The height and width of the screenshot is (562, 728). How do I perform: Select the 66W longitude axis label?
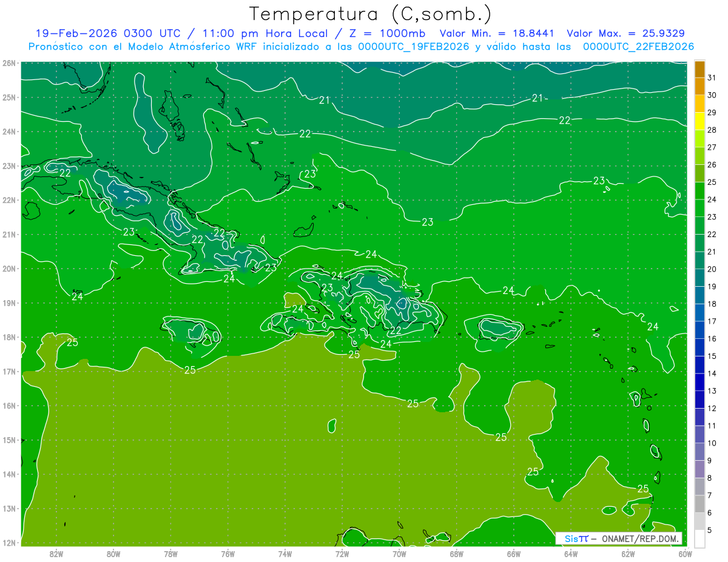[514, 554]
